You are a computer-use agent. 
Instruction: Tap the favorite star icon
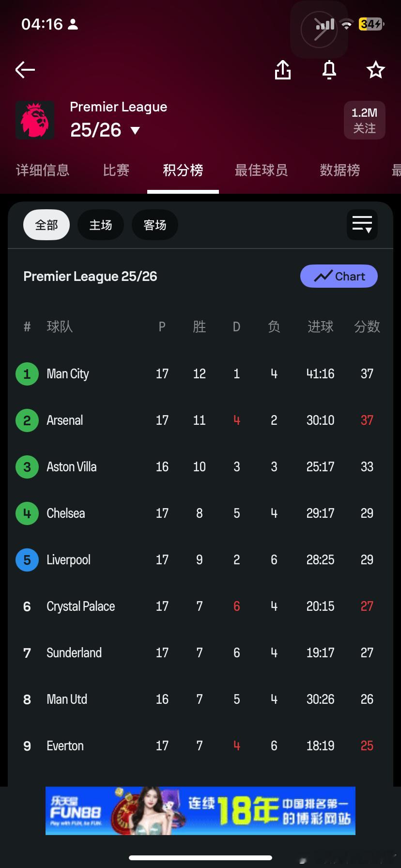click(375, 70)
